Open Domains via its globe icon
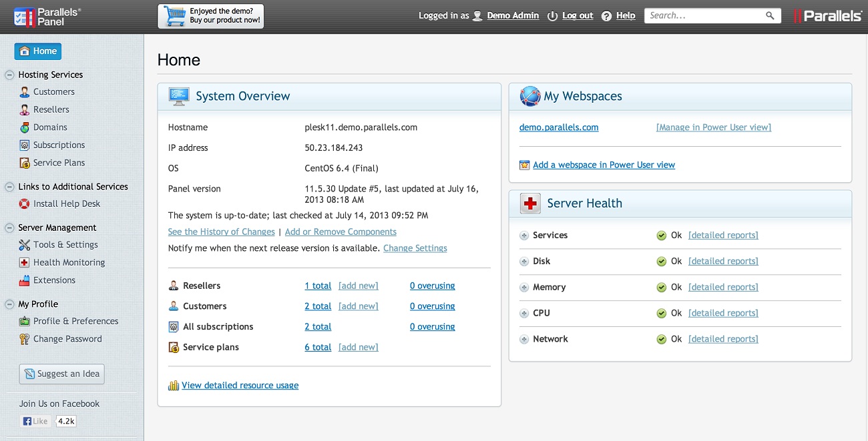 (x=25, y=127)
